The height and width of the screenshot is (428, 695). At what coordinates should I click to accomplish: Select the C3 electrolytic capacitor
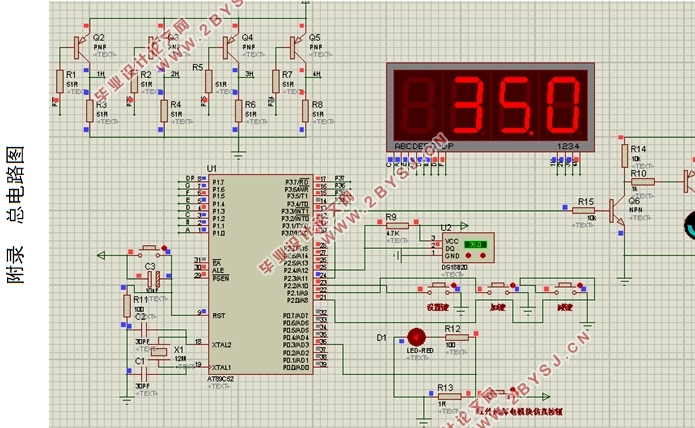(x=153, y=279)
